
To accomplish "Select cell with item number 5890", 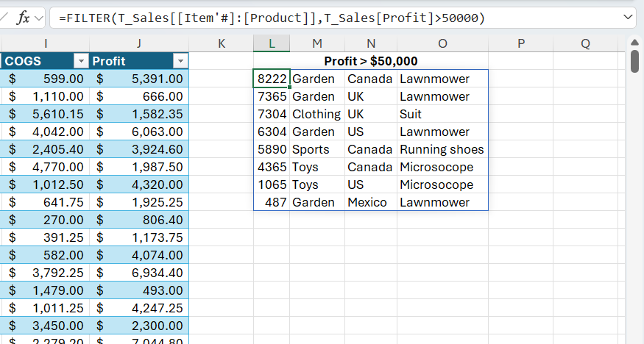I will (272, 149).
